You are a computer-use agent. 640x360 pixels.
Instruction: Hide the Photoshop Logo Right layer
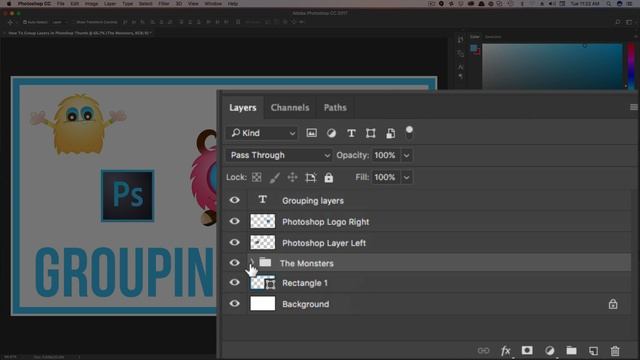pos(234,221)
